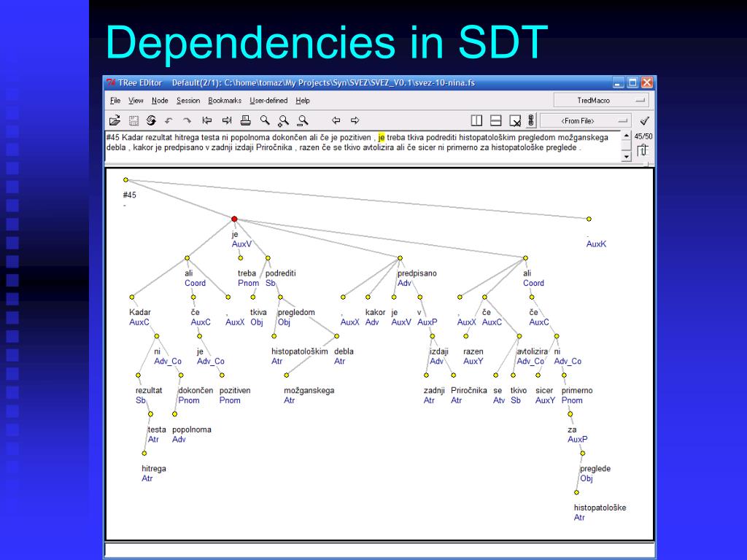
Task: Click the icon below the 45/50 counter
Action: [x=643, y=150]
